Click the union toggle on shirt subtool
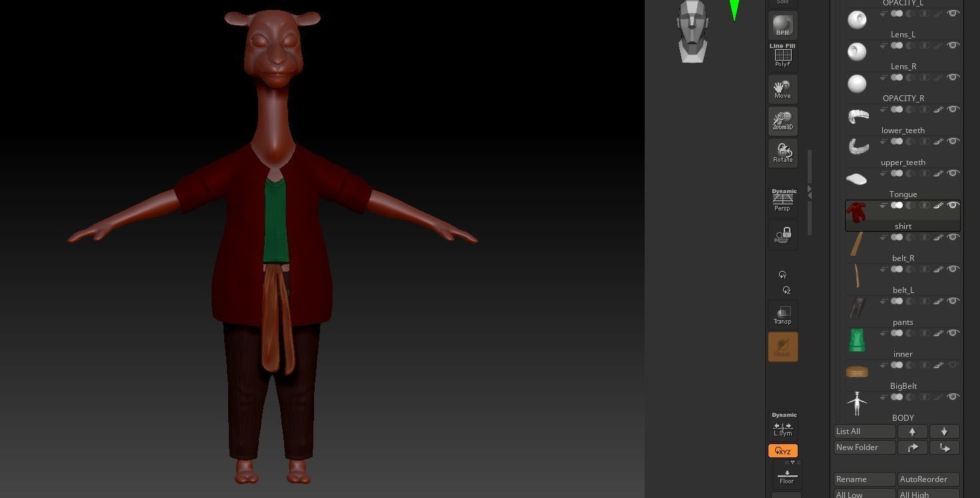The height and width of the screenshot is (498, 980). click(897, 205)
